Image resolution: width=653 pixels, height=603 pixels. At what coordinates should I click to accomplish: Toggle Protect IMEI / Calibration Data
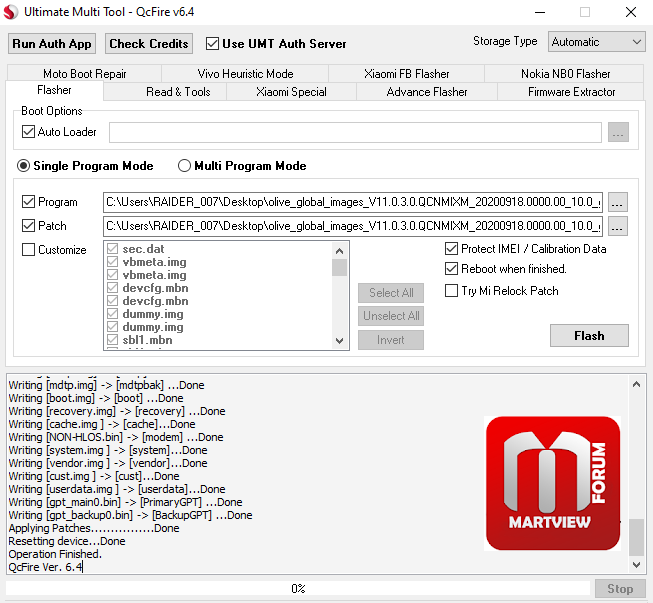451,249
